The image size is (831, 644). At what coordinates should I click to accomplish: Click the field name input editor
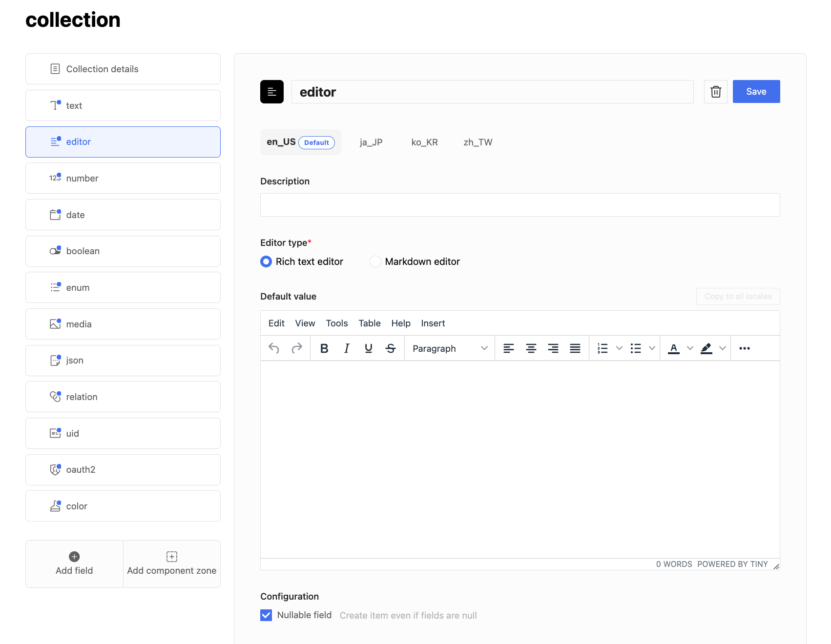tap(493, 92)
